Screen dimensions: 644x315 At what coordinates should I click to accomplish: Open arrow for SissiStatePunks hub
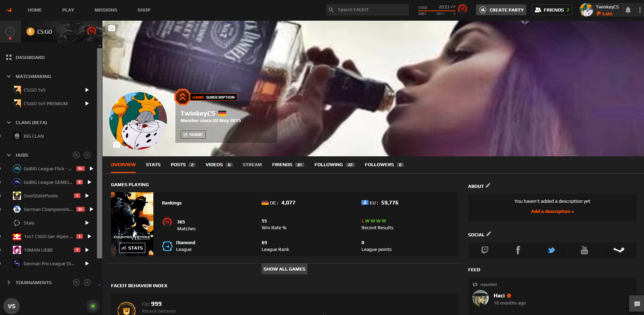87,196
